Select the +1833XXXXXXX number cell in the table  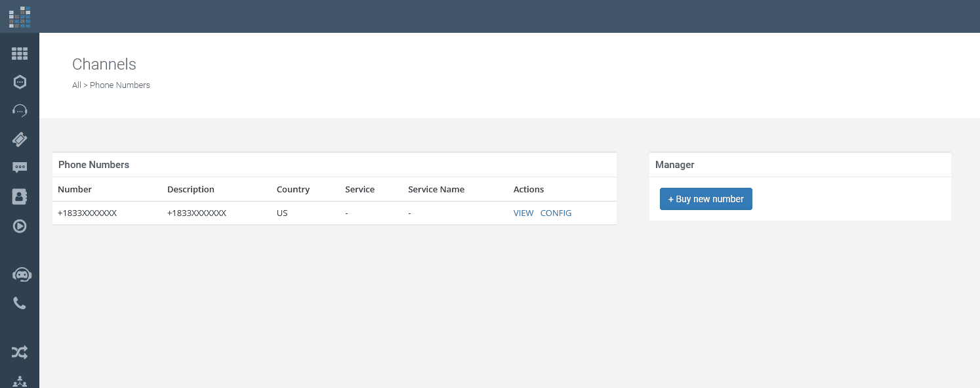pos(87,213)
